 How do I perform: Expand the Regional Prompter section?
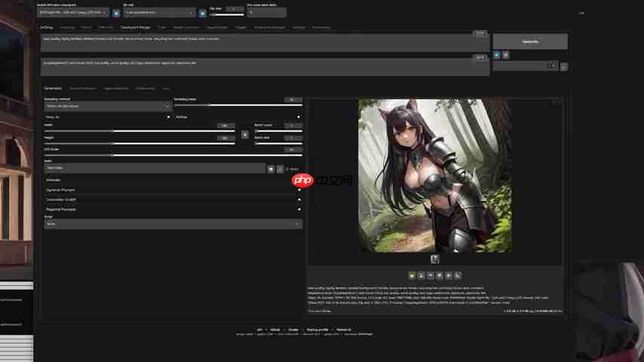(x=173, y=209)
